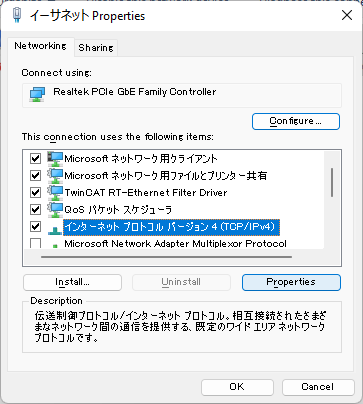This screenshot has width=363, height=404.
Task: Click the Realtek network controller icon
Action: coord(37,94)
